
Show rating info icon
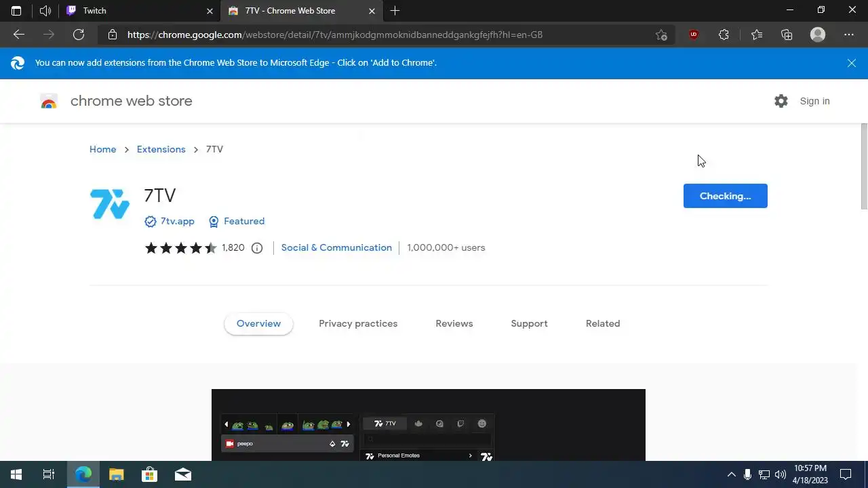click(257, 248)
